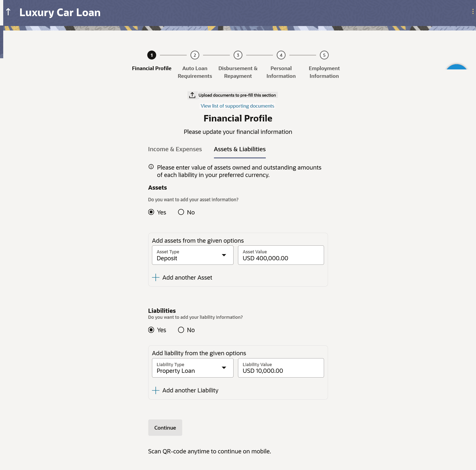Click the Asset Value input field

[x=281, y=255]
